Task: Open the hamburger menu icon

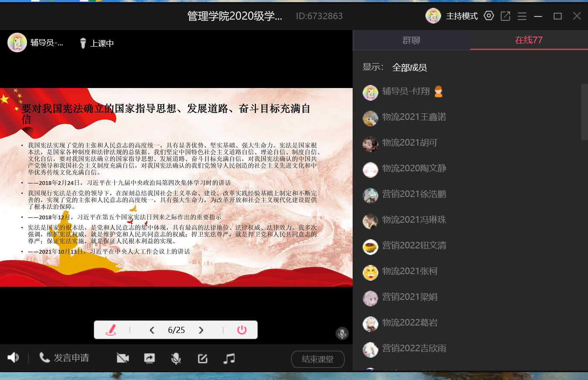Action: [x=522, y=16]
